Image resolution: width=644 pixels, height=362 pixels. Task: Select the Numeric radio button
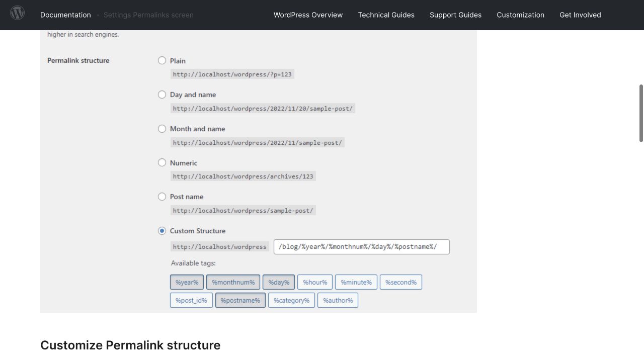pos(162,162)
